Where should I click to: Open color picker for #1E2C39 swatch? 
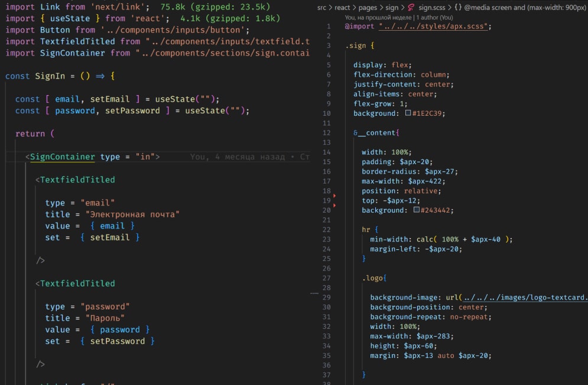pyautogui.click(x=408, y=113)
